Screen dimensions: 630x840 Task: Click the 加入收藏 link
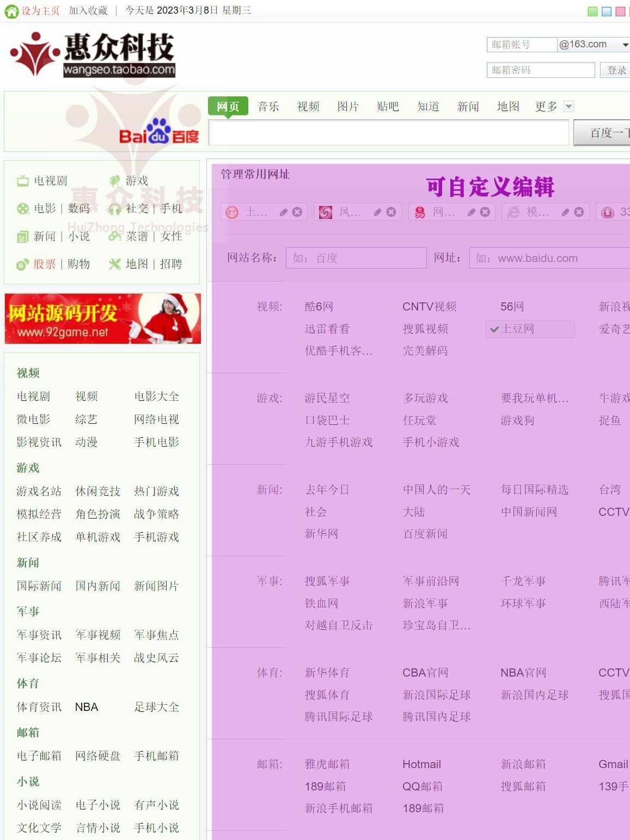click(x=88, y=11)
